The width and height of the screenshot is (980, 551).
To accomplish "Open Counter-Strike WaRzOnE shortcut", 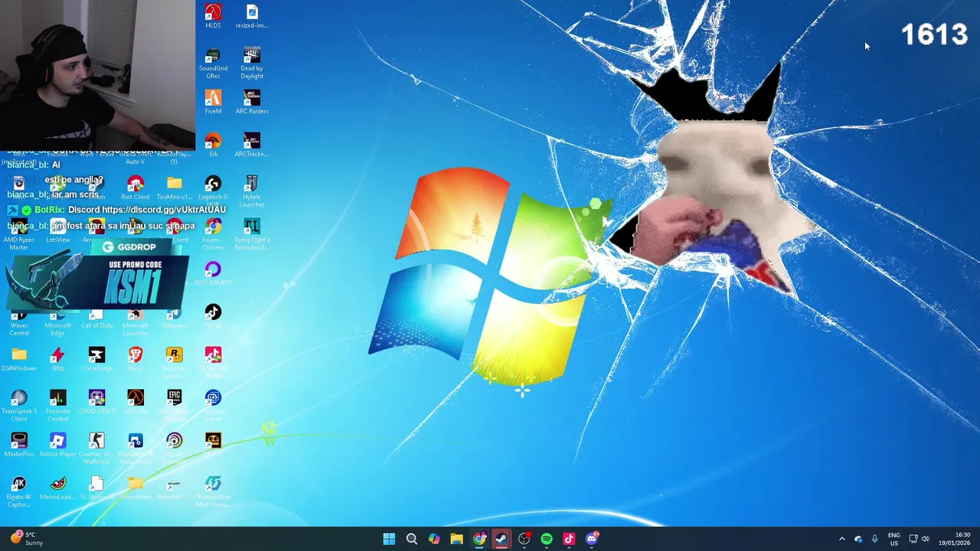I will [96, 448].
